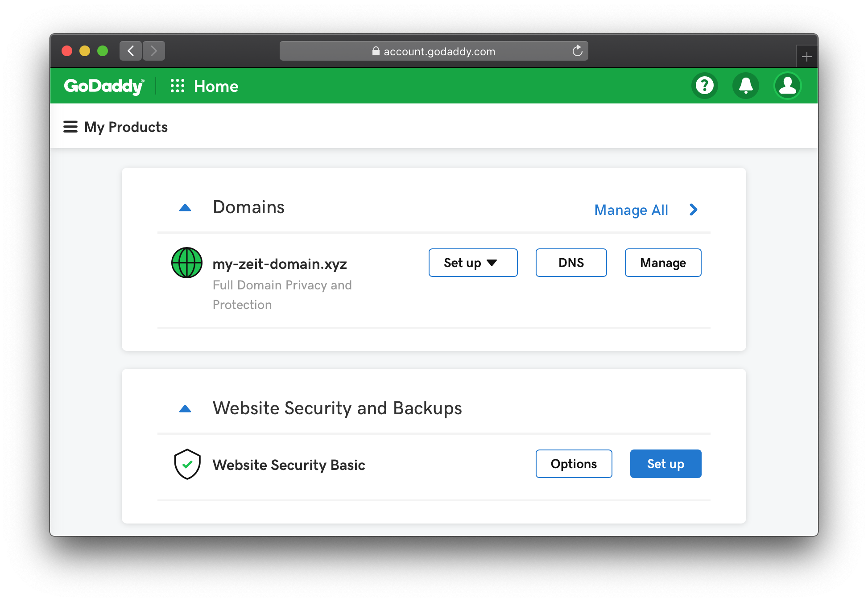Collapse the Domains section
Viewport: 868px width, 602px height.
point(185,208)
